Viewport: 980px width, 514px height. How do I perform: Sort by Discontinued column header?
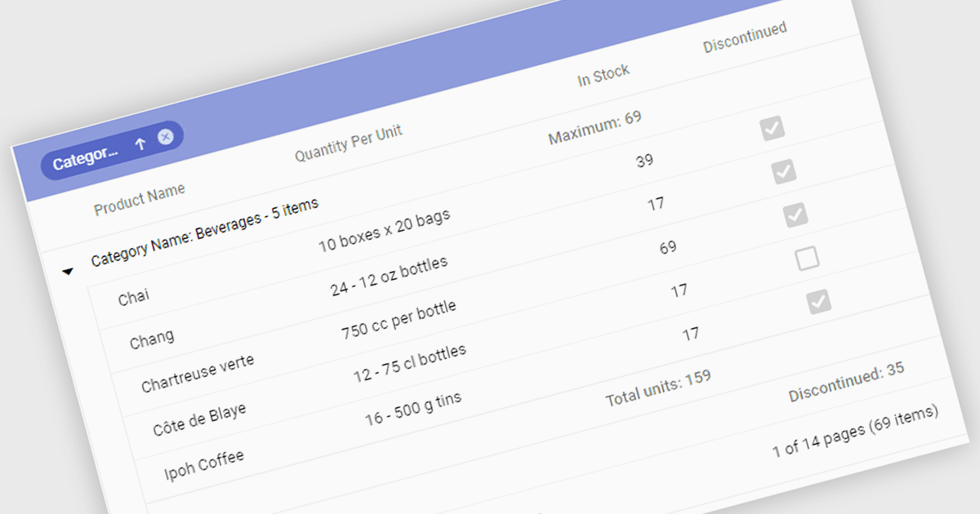tap(745, 38)
